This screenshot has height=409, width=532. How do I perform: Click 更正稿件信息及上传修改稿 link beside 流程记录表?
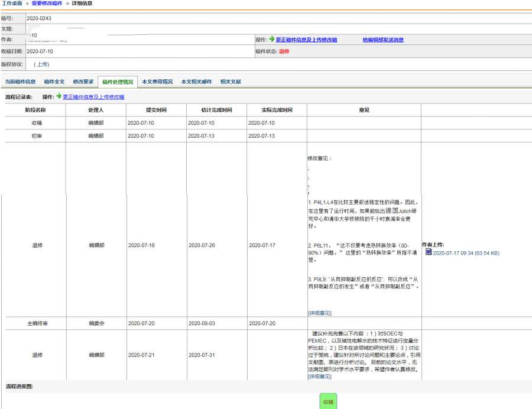pos(93,97)
